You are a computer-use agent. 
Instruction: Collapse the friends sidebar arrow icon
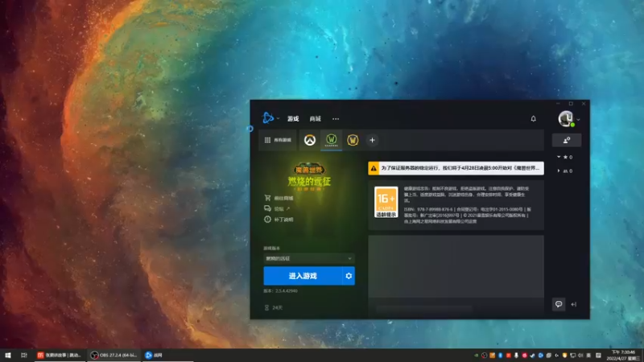pyautogui.click(x=574, y=304)
